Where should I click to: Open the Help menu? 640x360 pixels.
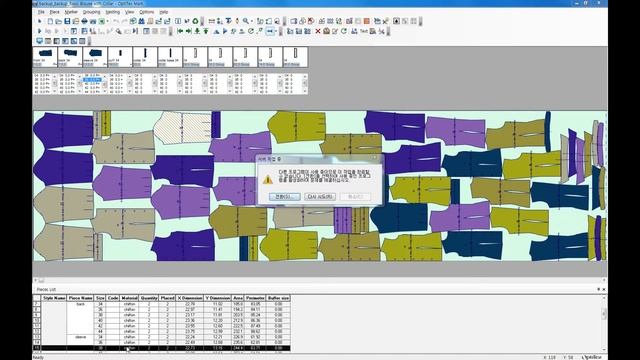[x=164, y=12]
